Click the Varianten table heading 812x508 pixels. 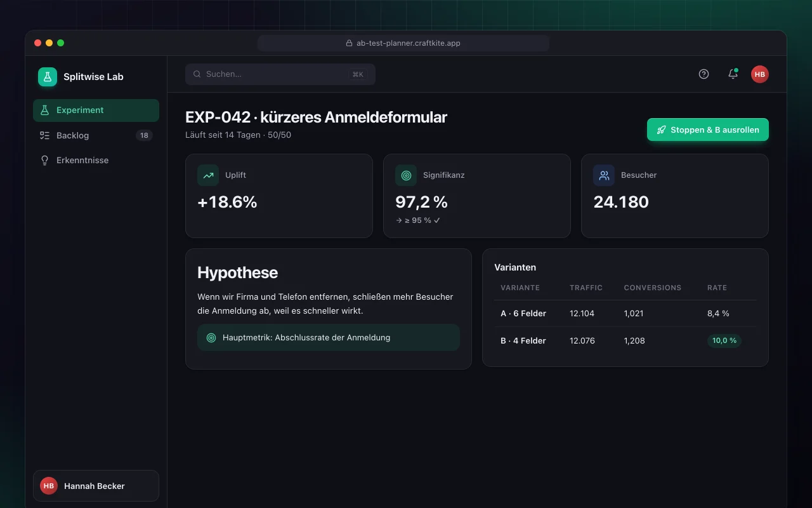pos(515,267)
